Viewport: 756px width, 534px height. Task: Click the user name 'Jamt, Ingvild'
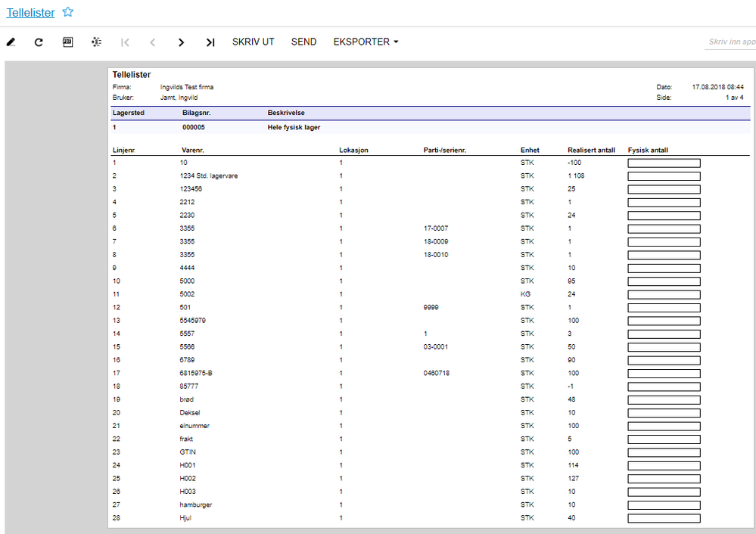click(179, 98)
